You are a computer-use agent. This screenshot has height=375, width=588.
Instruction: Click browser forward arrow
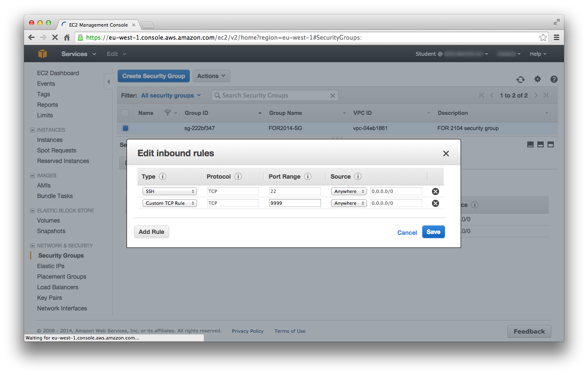tap(43, 37)
